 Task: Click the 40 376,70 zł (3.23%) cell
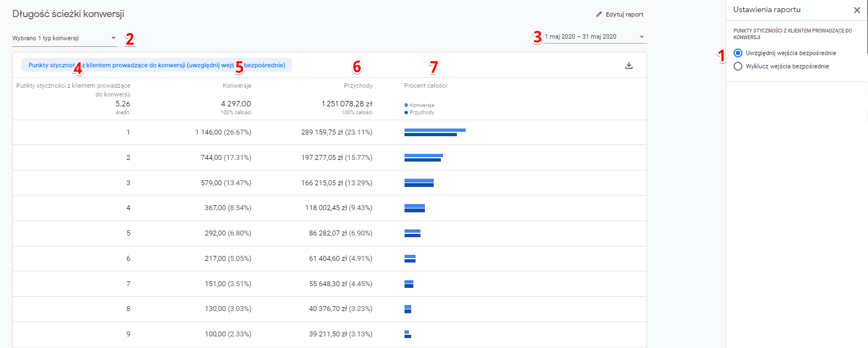[341, 309]
